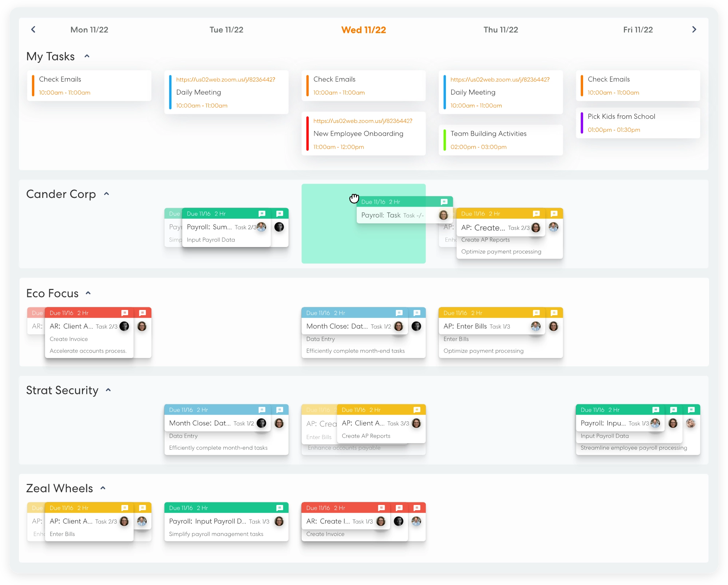The width and height of the screenshot is (728, 585).
Task: Collapse the My Tasks section
Action: tap(87, 56)
